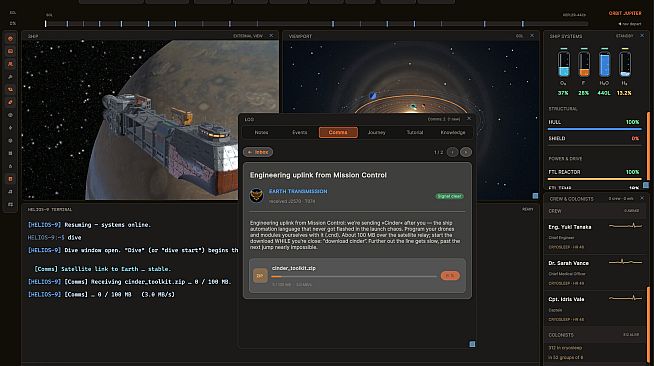Click the 'Receiving cinder_toolkit.zip' terminal line
Image resolution: width=654 pixels, height=366 pixels.
coord(129,282)
